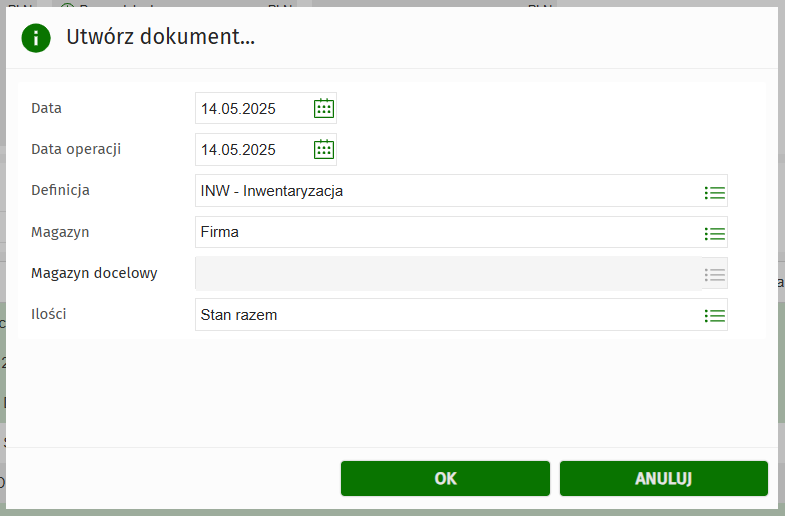Click the Data operacji label
785x516 pixels.
tap(76, 149)
